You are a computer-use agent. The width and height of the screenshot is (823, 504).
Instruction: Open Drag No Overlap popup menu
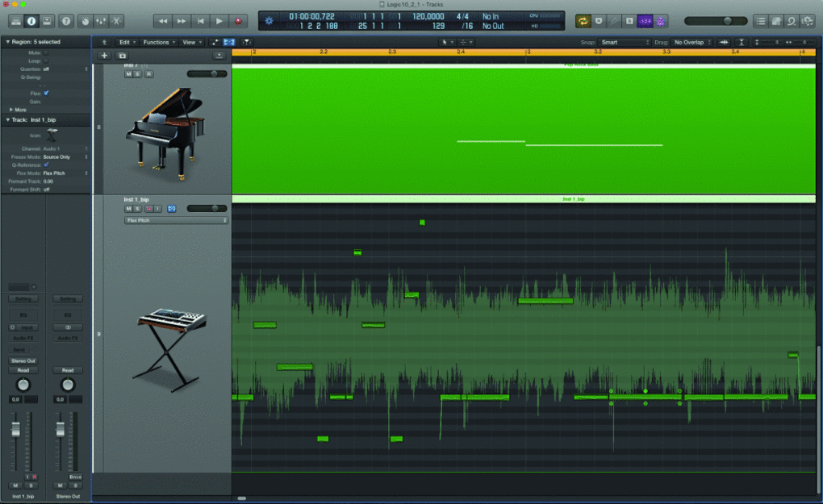[x=691, y=43]
